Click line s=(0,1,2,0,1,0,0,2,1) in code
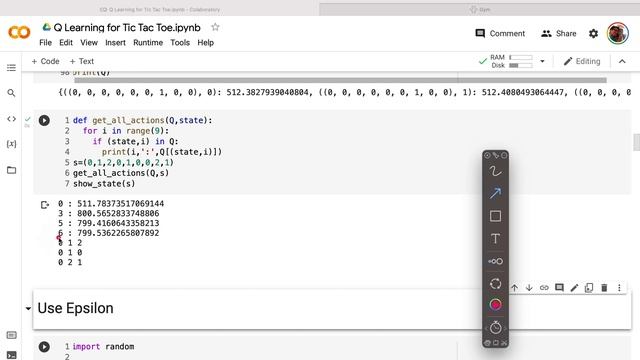This screenshot has height=360, width=640. [x=123, y=162]
